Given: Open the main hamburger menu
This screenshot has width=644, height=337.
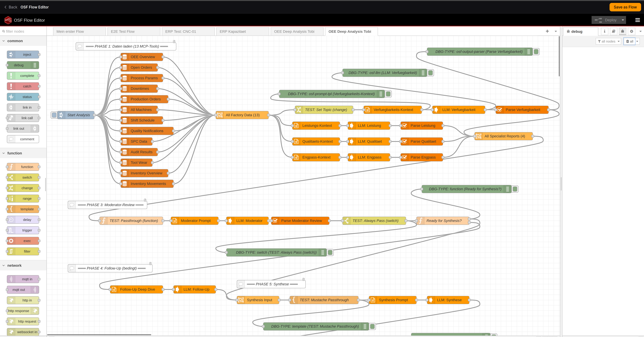Looking at the screenshot, I should click(637, 20).
